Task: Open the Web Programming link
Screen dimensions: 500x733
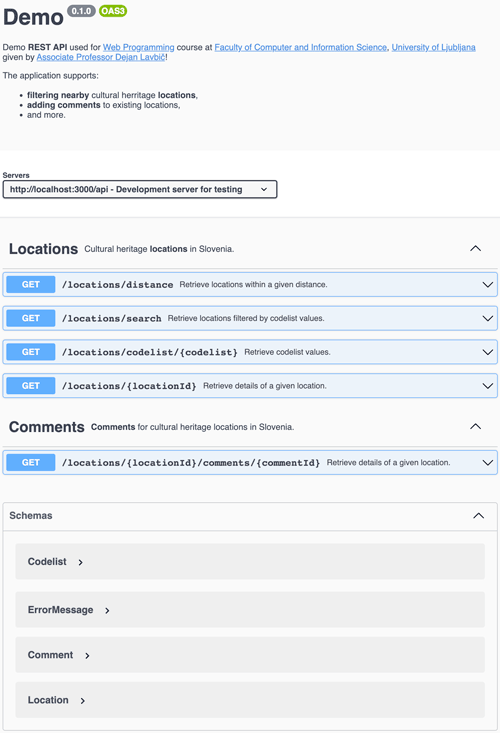Action: 138,47
